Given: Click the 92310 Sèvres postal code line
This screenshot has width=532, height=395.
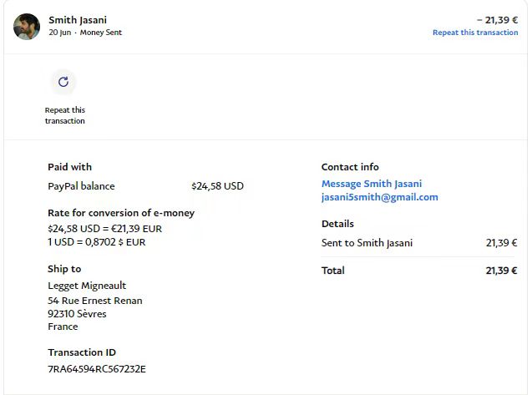Looking at the screenshot, I should (77, 314).
